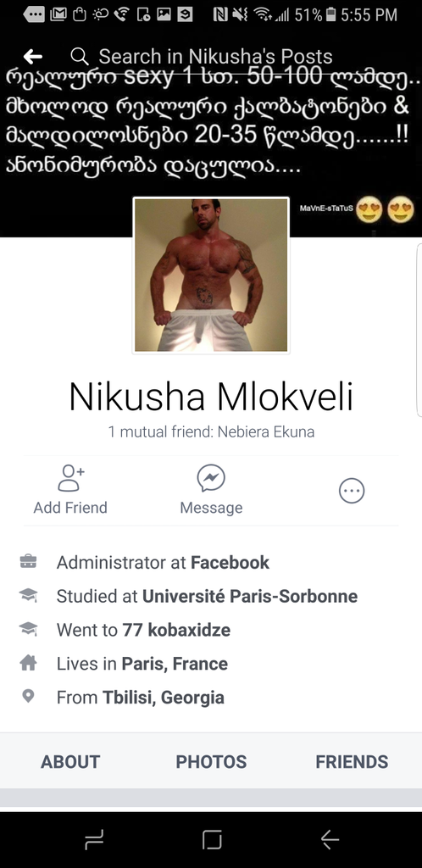Image resolution: width=422 pixels, height=868 pixels.
Task: Tap Android home navigation button
Action: tap(212, 840)
